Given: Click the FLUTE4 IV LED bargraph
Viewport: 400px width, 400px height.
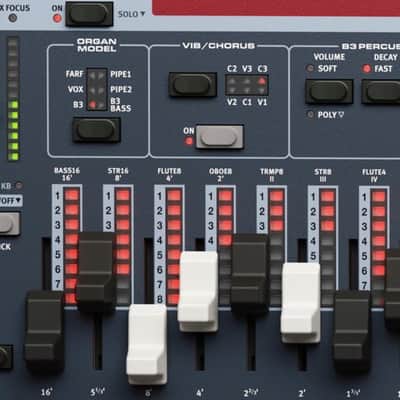Looking at the screenshot, I should click(379, 248).
